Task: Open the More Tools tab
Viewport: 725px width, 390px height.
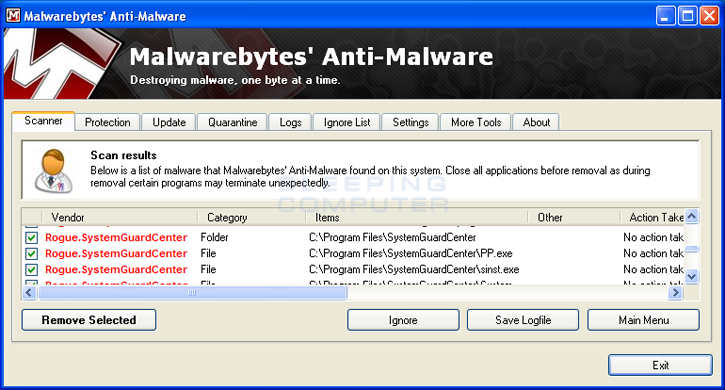Action: [476, 122]
